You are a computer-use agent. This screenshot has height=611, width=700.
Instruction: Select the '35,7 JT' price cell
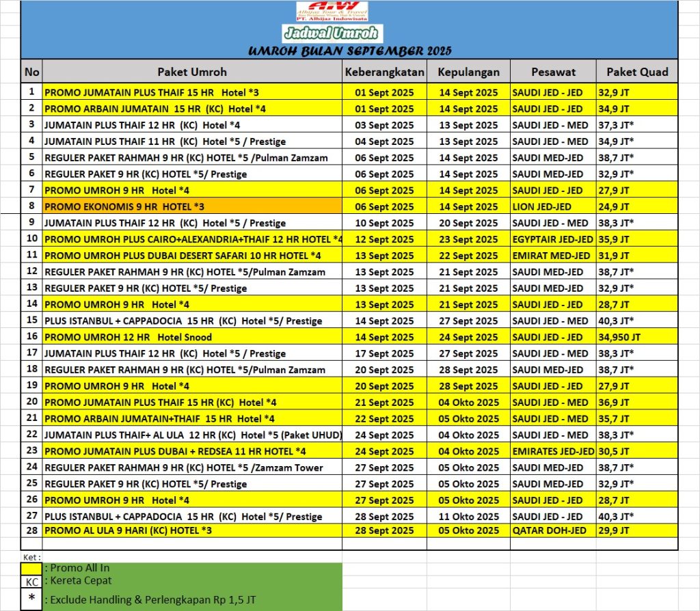pyautogui.click(x=637, y=419)
